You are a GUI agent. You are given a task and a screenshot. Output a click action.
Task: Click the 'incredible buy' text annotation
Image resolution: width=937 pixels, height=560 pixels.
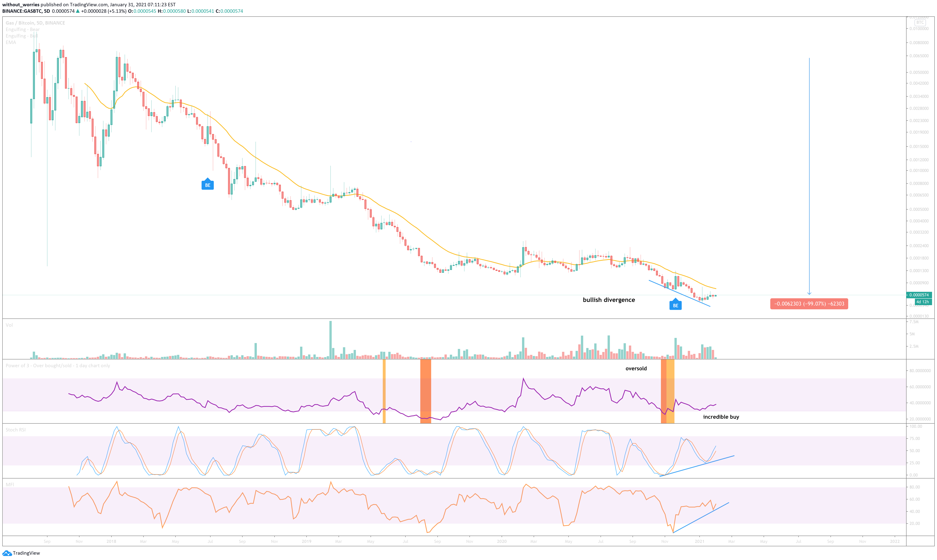(x=721, y=417)
